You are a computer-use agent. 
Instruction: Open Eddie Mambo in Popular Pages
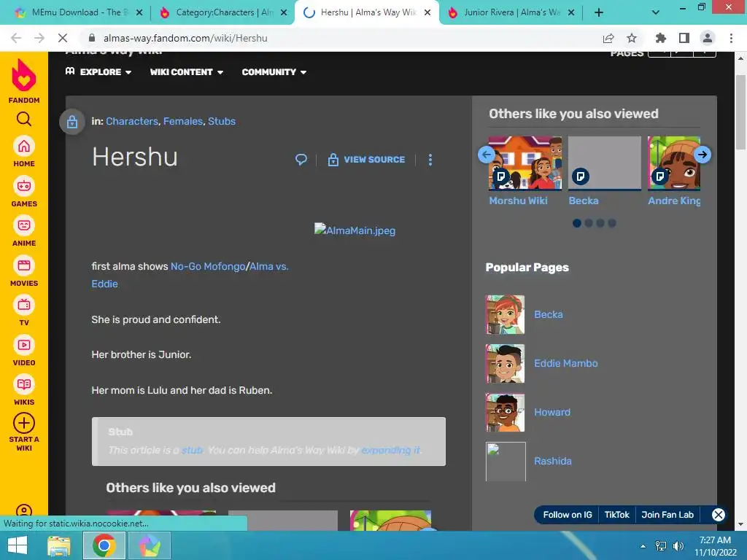click(x=565, y=363)
